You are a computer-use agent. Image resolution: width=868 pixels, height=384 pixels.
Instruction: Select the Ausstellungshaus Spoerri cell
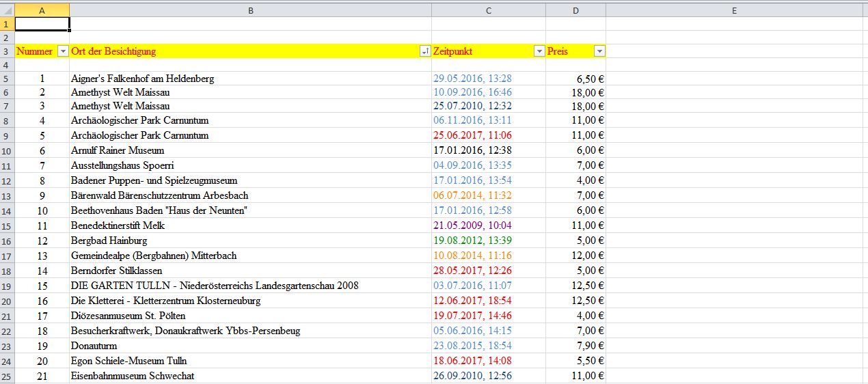tap(250, 165)
